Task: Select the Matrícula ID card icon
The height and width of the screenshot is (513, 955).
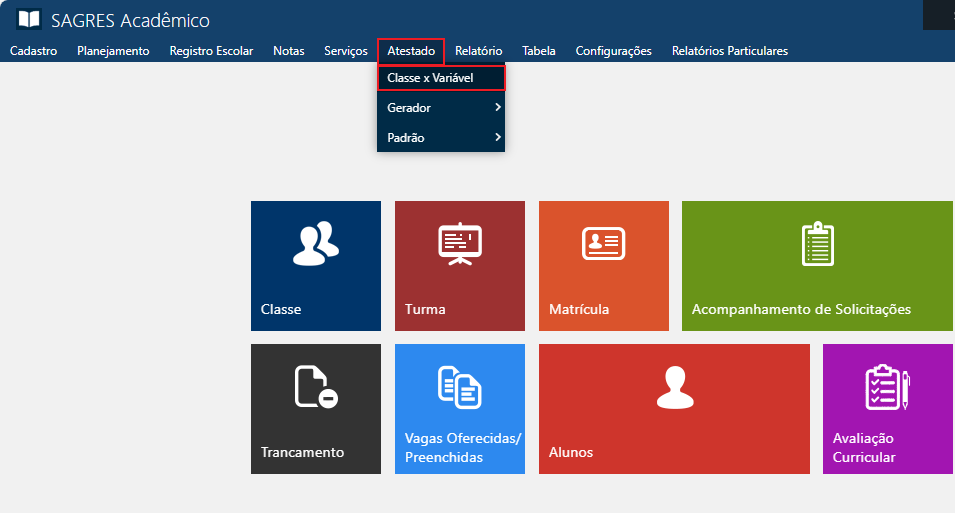Action: tap(603, 243)
